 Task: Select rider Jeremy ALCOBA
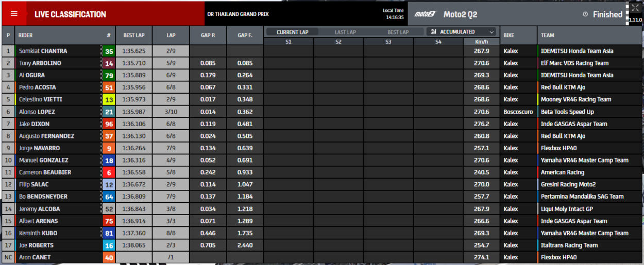[39, 209]
